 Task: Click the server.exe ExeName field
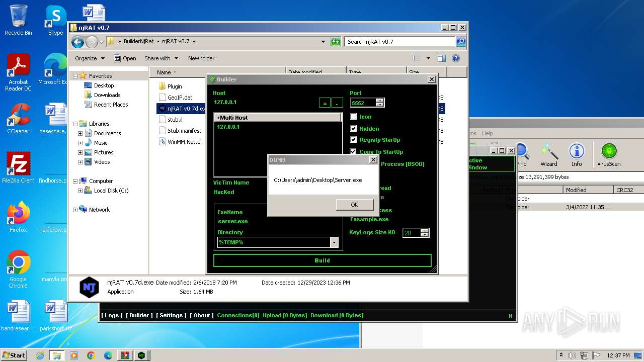tap(232, 221)
